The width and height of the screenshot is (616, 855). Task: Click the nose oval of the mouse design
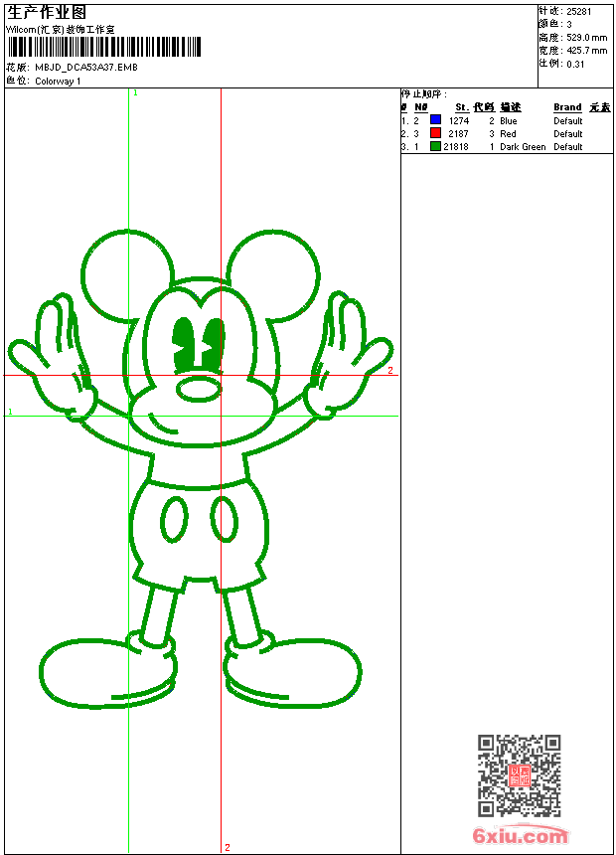coord(199,389)
